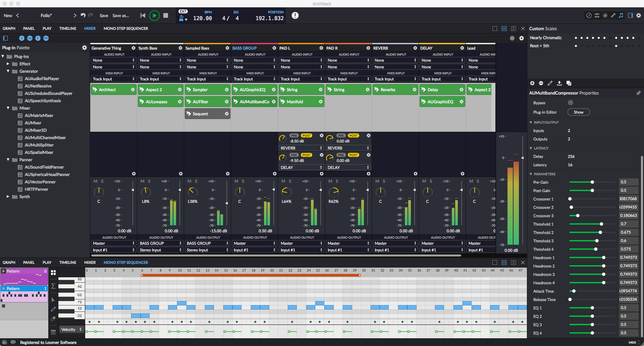Add a custom scale with the plus icon
Image resolution: width=644 pixels, height=346 pixels.
tap(532, 83)
